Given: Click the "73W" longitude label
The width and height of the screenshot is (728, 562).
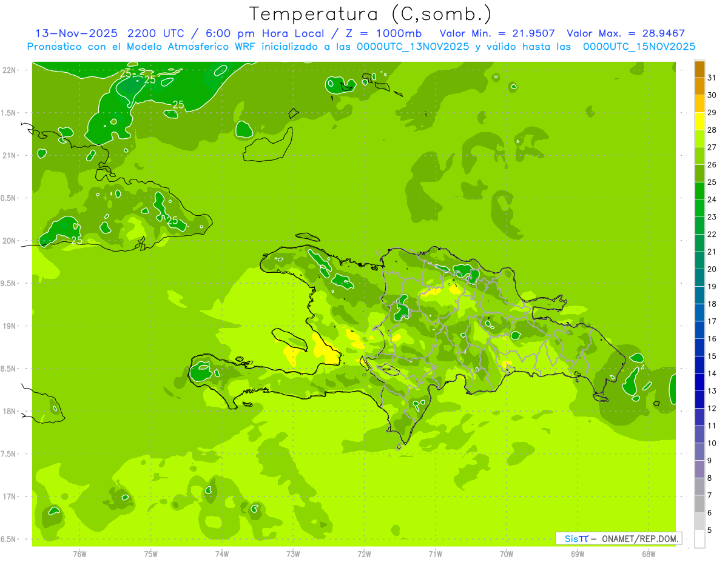Looking at the screenshot, I should [293, 554].
